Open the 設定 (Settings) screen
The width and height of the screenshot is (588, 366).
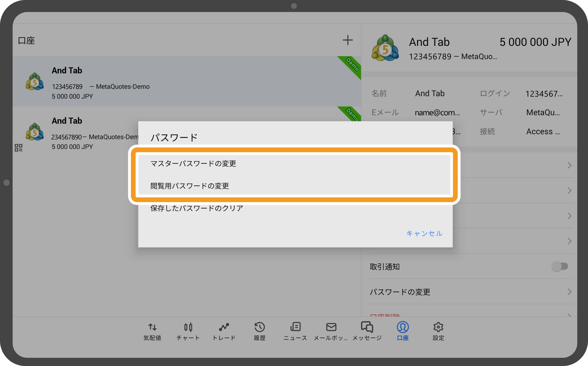438,331
